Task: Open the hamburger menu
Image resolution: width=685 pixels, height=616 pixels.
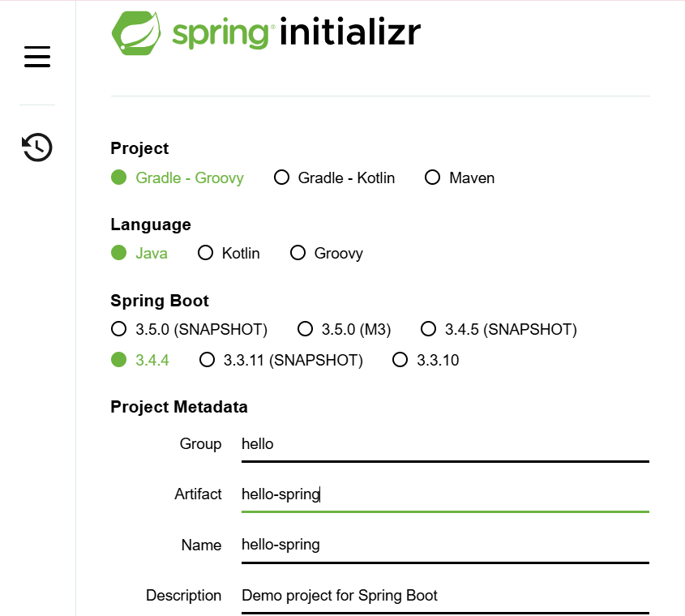Action: [37, 57]
